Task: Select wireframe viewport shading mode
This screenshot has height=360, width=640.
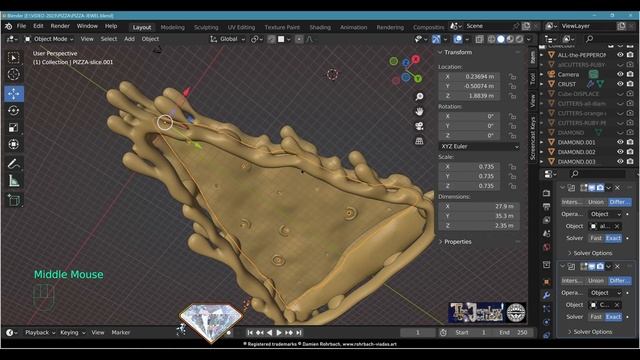Action: click(x=492, y=39)
